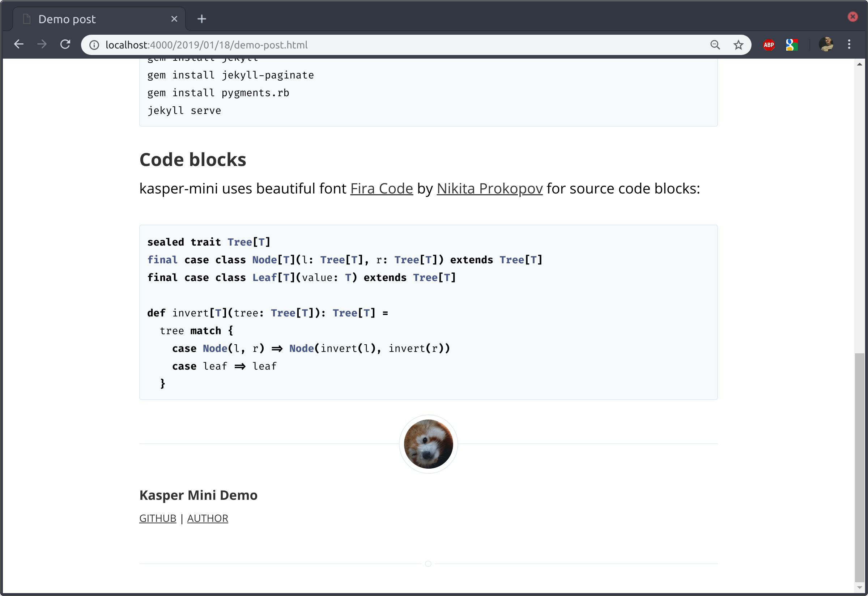Open the site information icon
868x596 pixels.
point(94,45)
